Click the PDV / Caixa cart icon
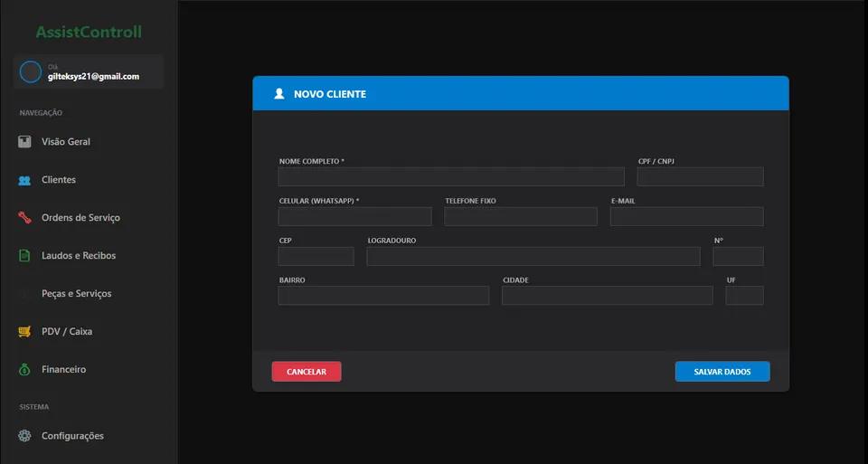Viewport: 868px width, 464px height. click(24, 332)
